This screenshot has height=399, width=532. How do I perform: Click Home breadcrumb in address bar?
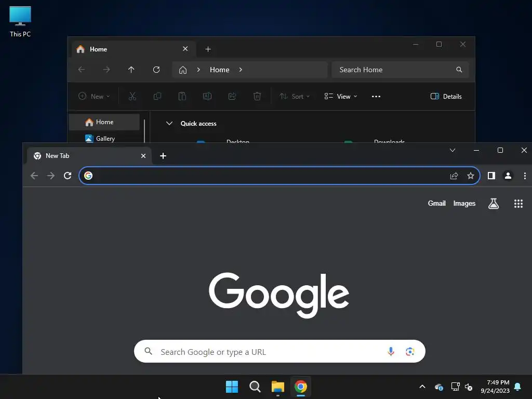[x=220, y=70]
